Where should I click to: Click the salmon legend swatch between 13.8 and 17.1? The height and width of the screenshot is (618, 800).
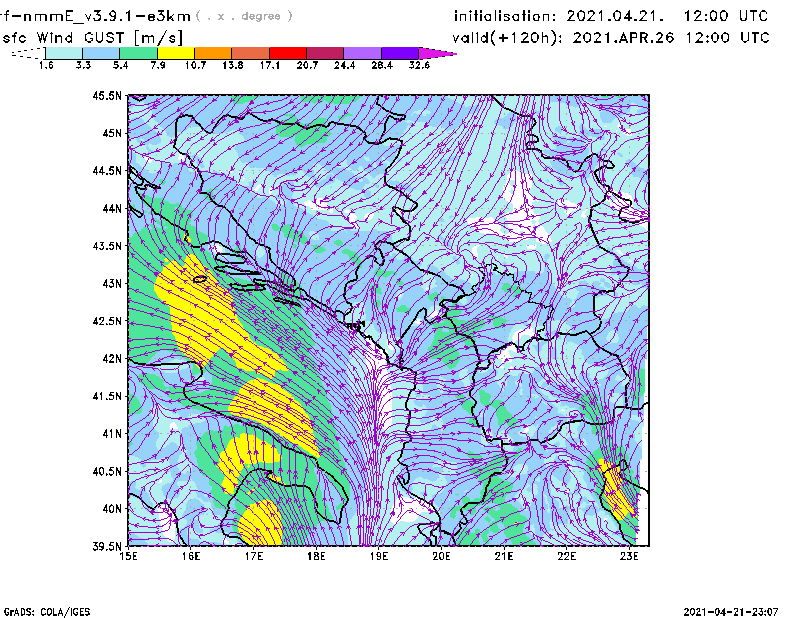coord(251,53)
